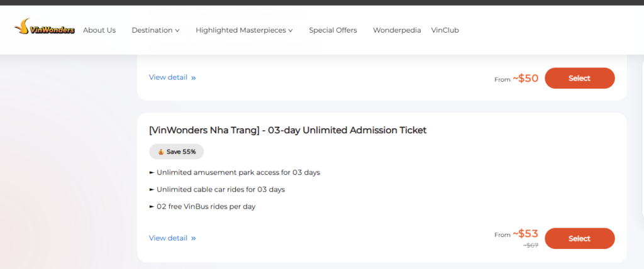Click the money bag icon beside Save 55%
The width and height of the screenshot is (644, 269).
click(x=160, y=151)
